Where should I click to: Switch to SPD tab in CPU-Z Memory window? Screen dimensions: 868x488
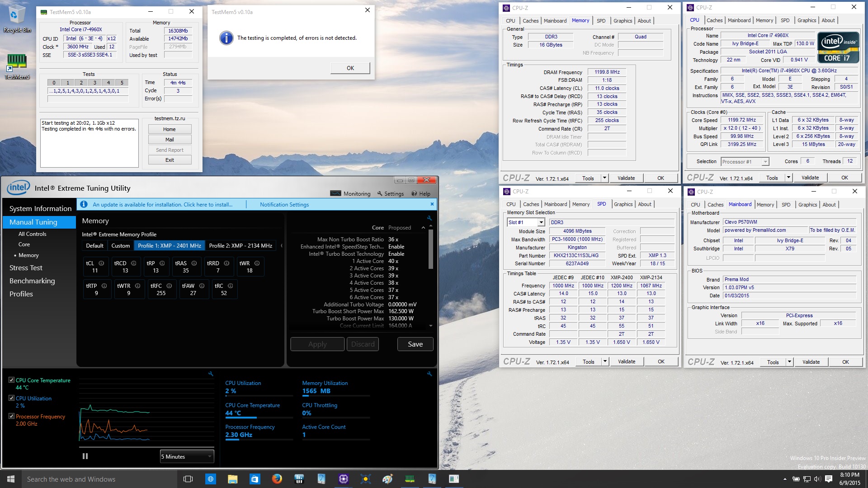601,21
